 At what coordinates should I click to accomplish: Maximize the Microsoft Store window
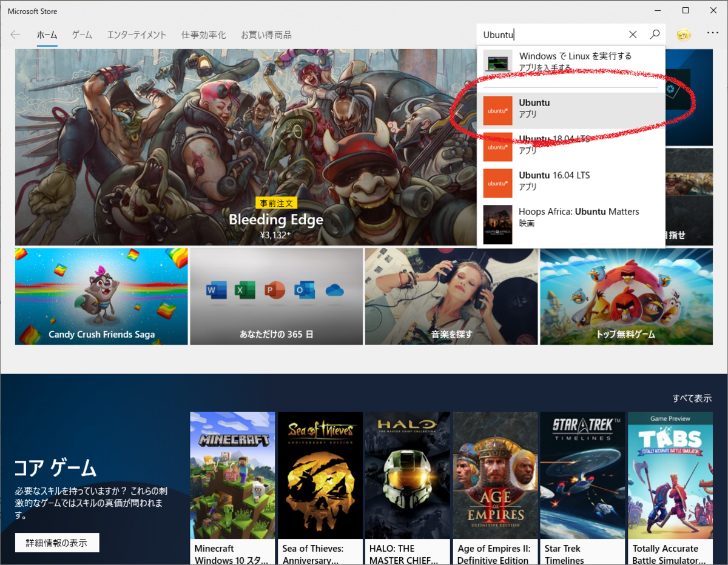[686, 10]
